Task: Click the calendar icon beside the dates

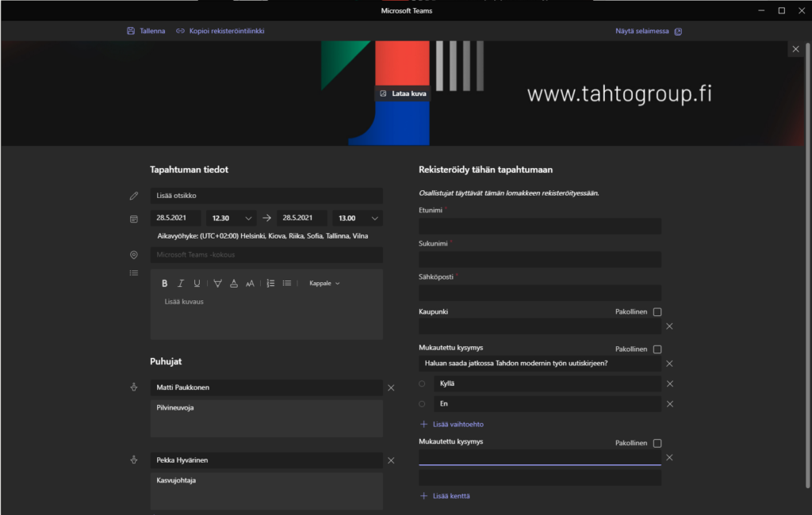Action: [134, 219]
